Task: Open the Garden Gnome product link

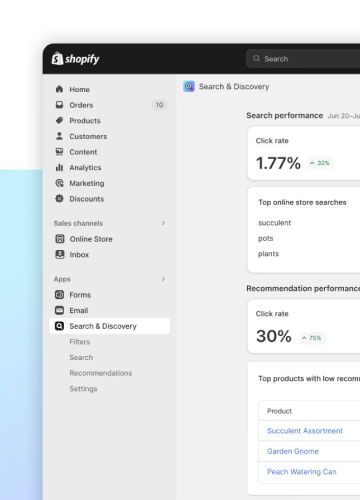Action: coord(293,451)
